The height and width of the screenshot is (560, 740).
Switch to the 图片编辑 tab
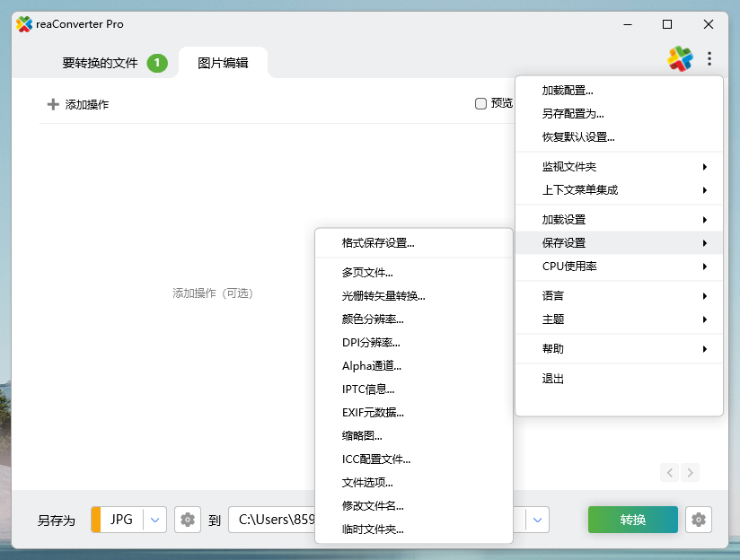[x=223, y=63]
